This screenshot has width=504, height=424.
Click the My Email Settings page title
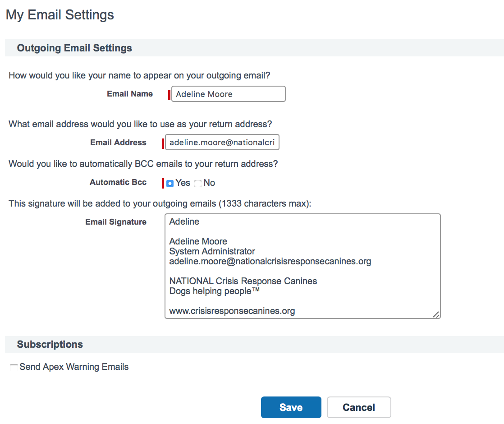[x=60, y=15]
